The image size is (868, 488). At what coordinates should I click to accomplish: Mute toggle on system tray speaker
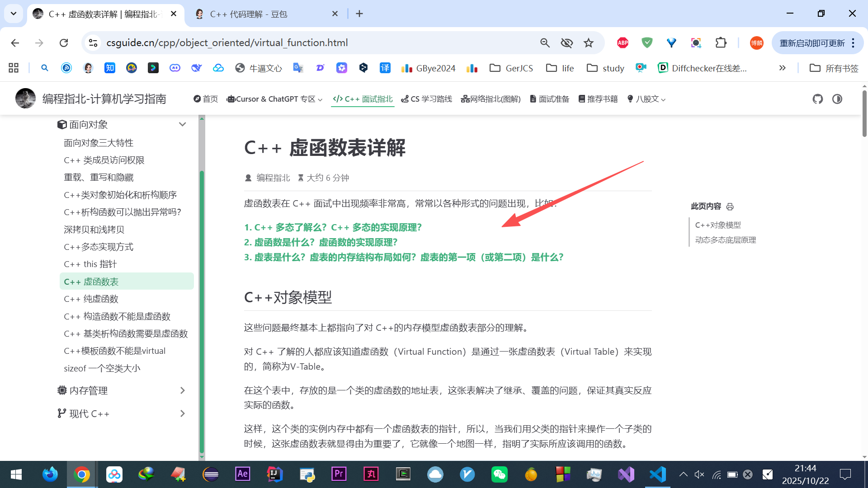[699, 474]
